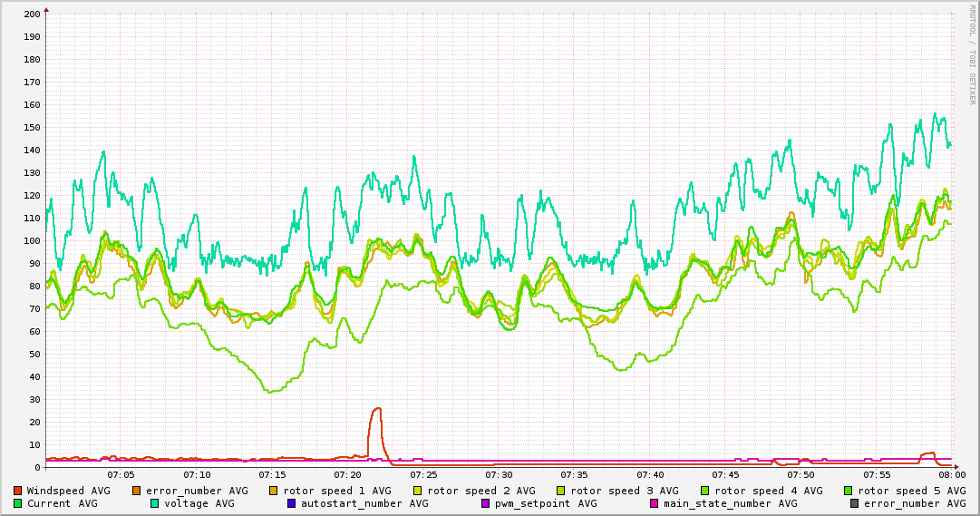Viewport: 980px width, 516px height.
Task: Click the purple pwm_setpoint AVG swatch
Action: coord(486,503)
